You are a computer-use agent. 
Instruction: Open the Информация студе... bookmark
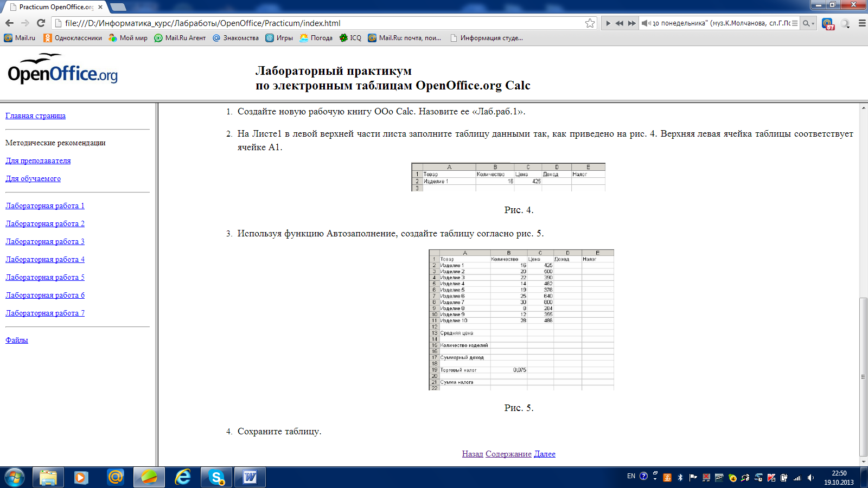coord(487,38)
